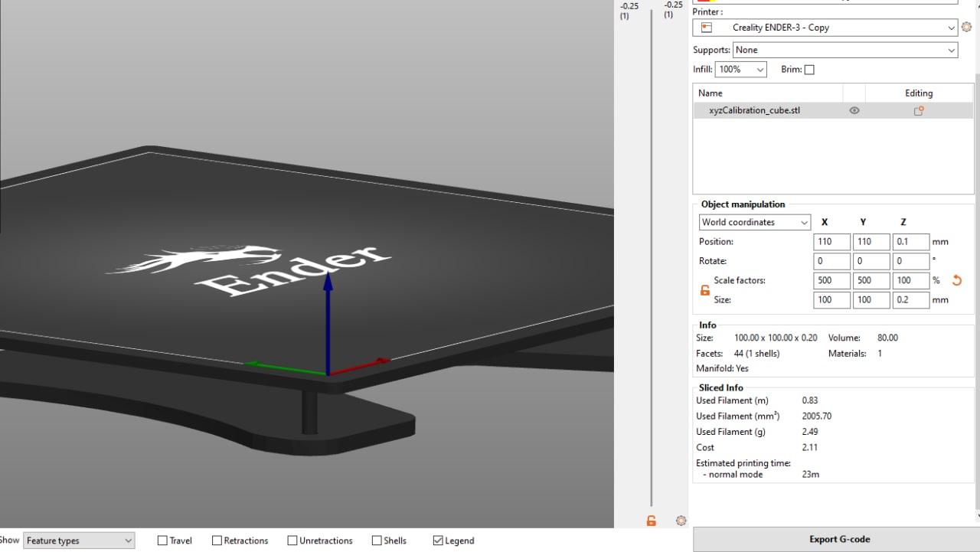Click the Editing column header
Image resolution: width=980 pixels, height=552 pixels.
(x=919, y=93)
